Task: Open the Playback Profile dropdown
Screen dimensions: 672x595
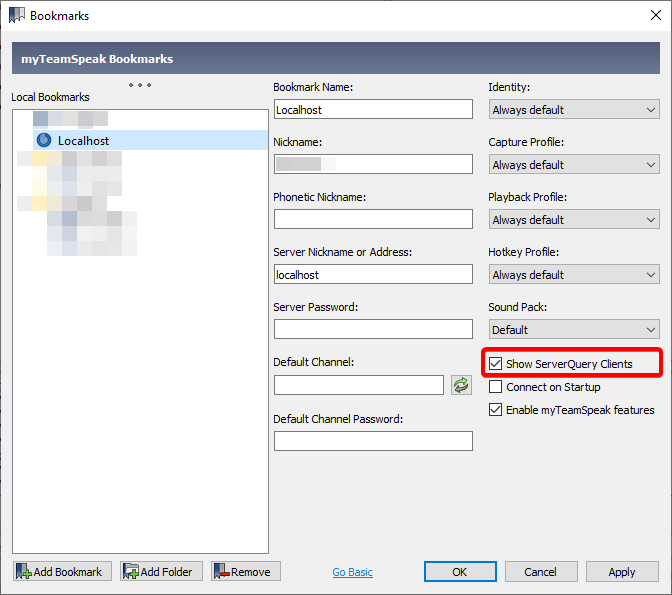Action: [574, 220]
